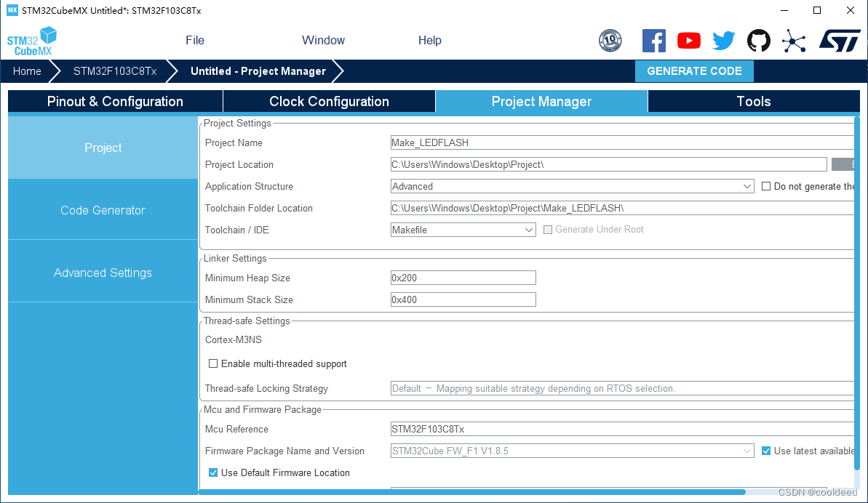Click the Project Name field

622,142
